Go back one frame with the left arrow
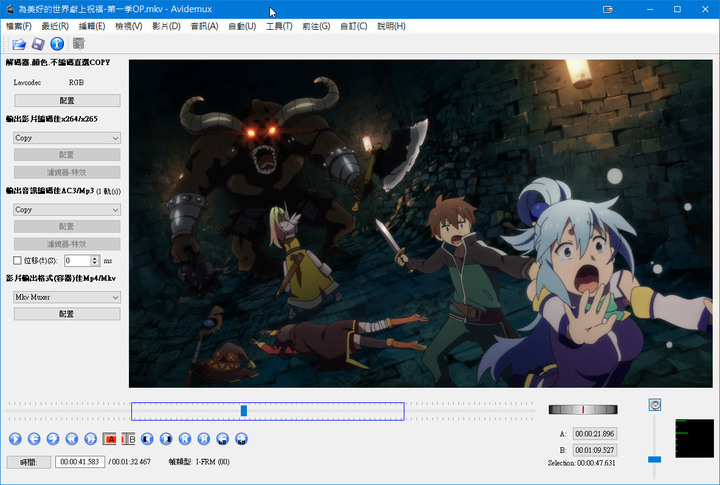Screen dimensions: 720x485 click(34, 439)
